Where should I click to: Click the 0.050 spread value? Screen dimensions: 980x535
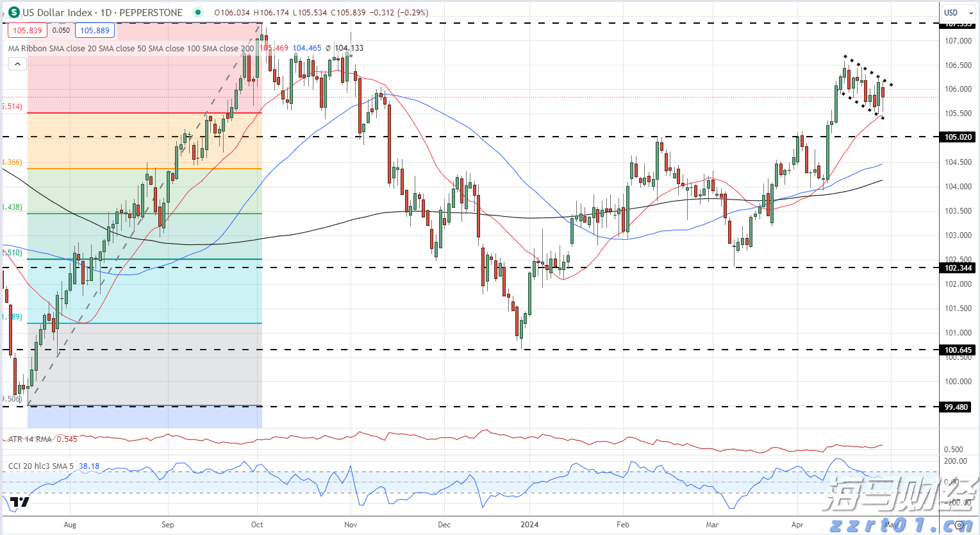click(61, 30)
